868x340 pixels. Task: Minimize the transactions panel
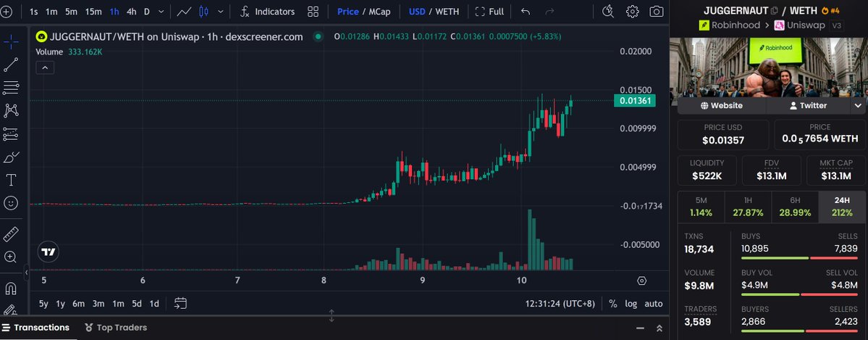click(x=640, y=328)
